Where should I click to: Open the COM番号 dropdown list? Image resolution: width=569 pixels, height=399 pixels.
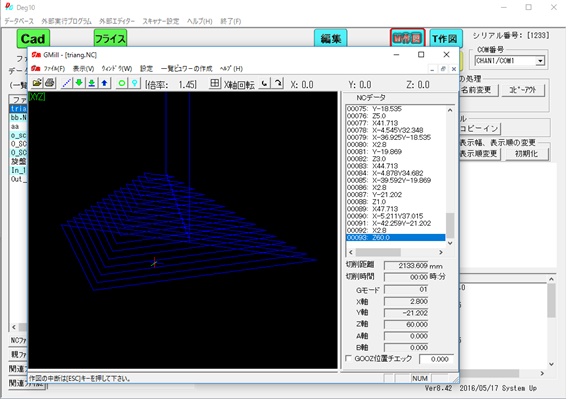(x=540, y=61)
